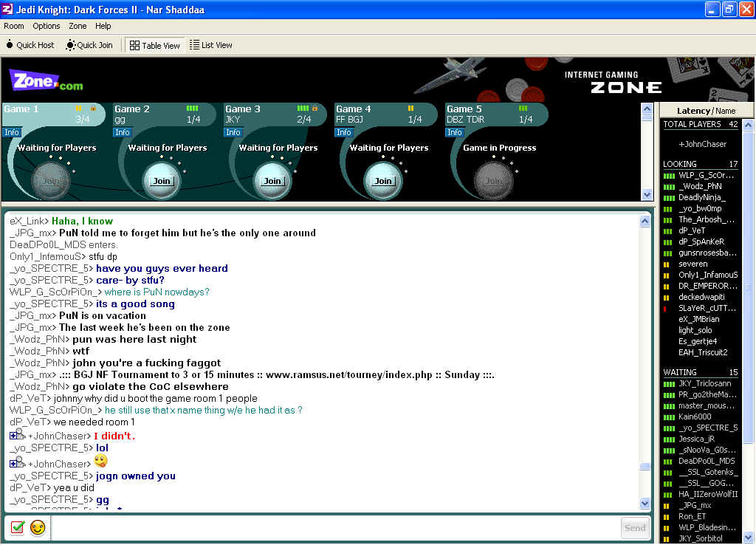Click the latency bars on Game 4
The image size is (756, 545).
(410, 109)
